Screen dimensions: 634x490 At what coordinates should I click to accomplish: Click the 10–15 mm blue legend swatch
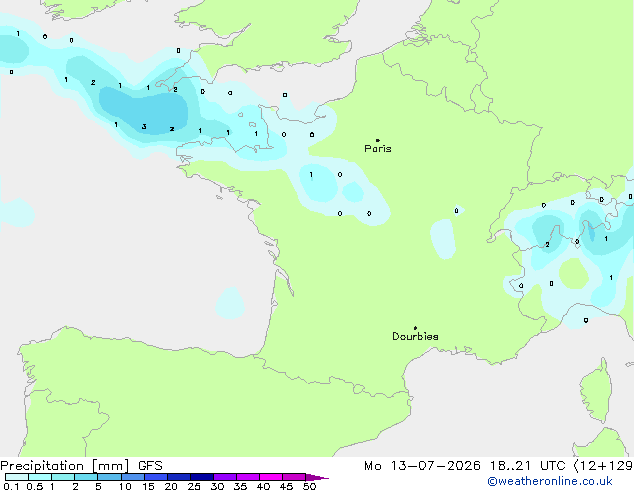coord(132,477)
